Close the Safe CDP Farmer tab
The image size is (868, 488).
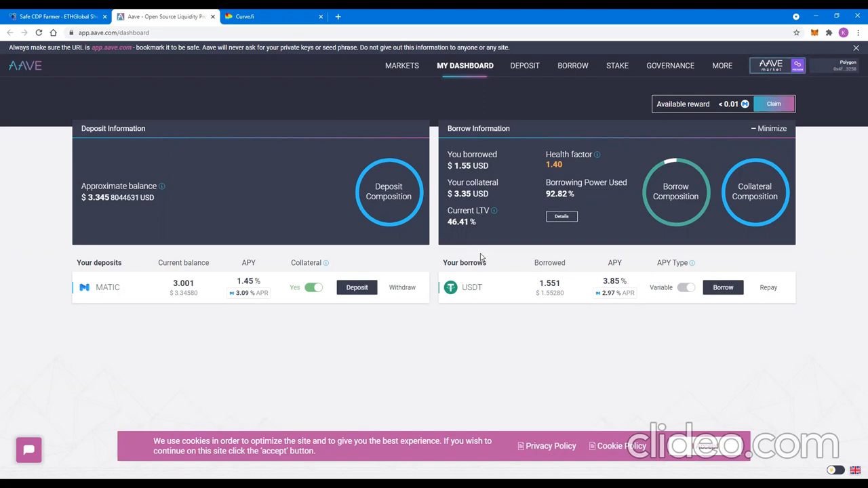[104, 16]
